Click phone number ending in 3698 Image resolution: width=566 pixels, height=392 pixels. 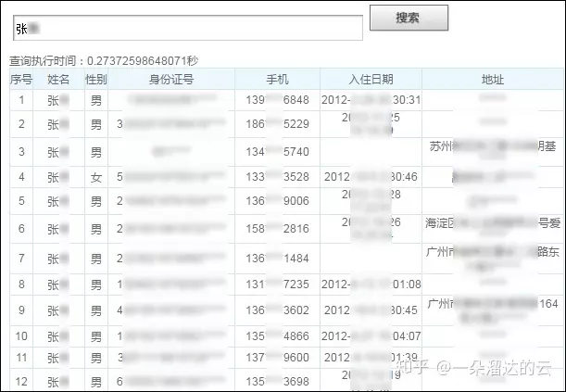(277, 382)
